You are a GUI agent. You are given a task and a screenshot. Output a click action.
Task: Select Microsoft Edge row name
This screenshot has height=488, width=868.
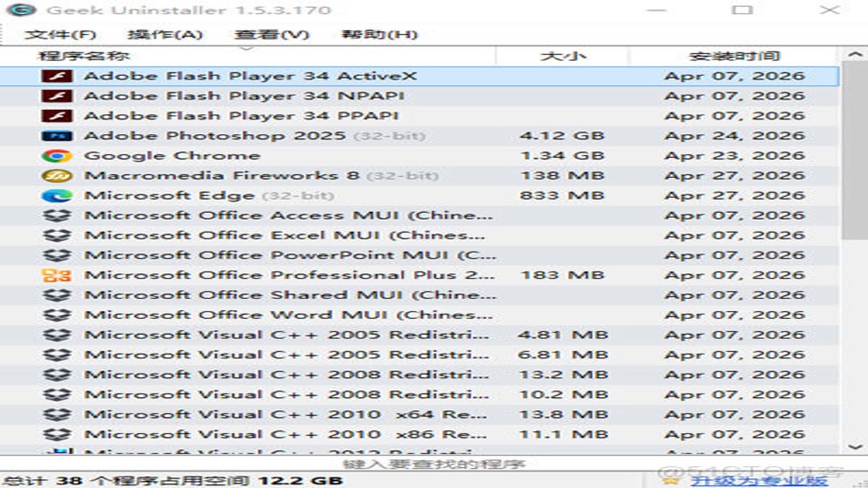pyautogui.click(x=169, y=195)
